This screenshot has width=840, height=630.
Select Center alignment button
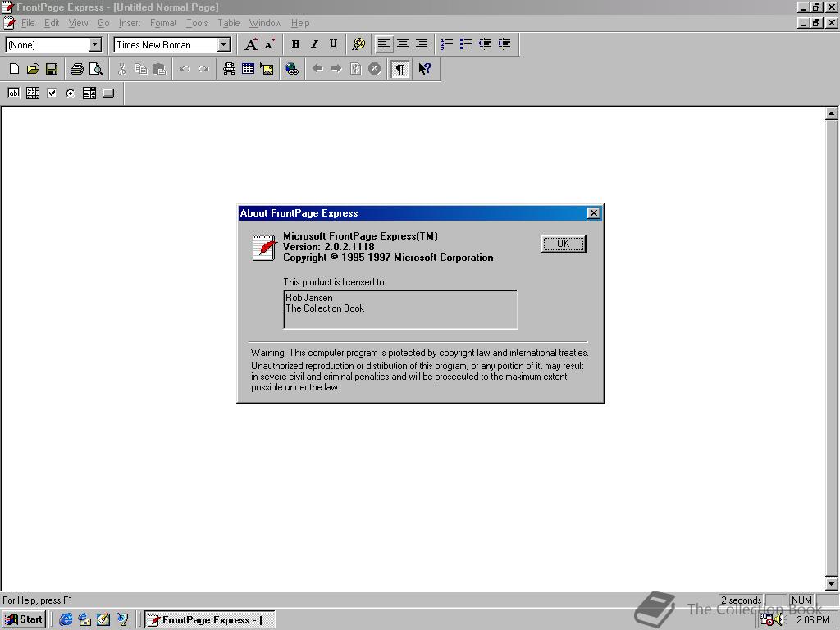403,44
